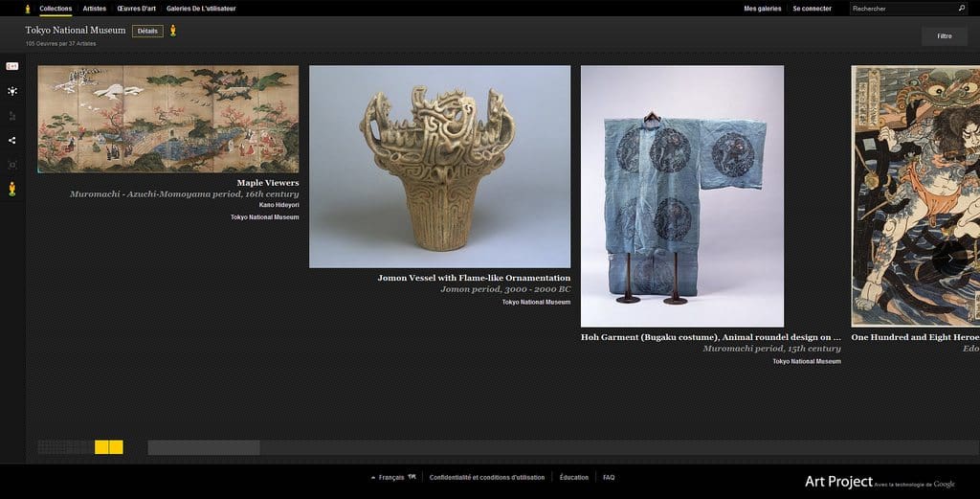Screen dimensions: 980x499
Task: Click the search magnifier icon
Action: [961, 8]
